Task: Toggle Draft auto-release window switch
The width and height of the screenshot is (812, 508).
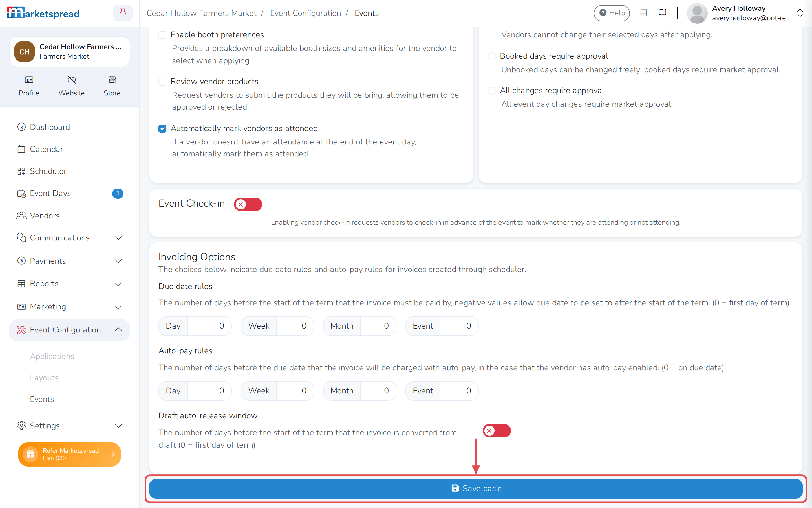Action: click(497, 431)
